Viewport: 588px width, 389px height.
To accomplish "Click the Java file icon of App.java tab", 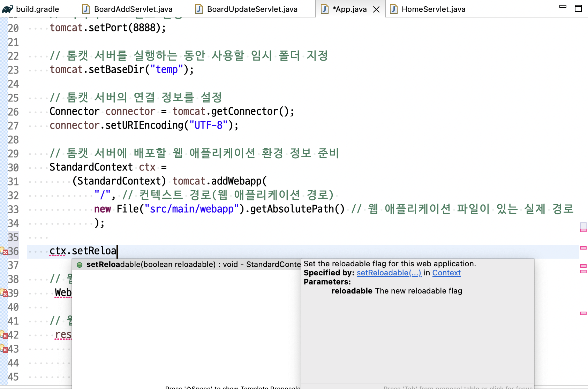I will (x=325, y=9).
